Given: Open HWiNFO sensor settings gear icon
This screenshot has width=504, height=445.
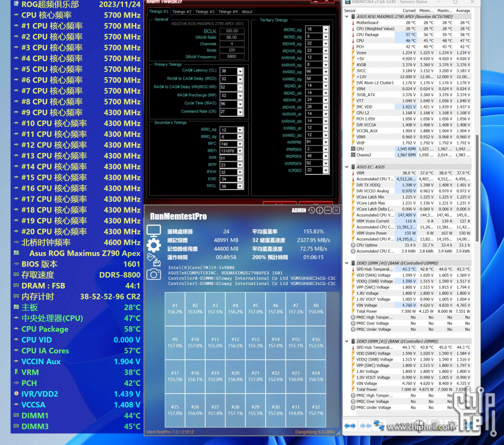Looking at the screenshot, I should click(x=452, y=425).
